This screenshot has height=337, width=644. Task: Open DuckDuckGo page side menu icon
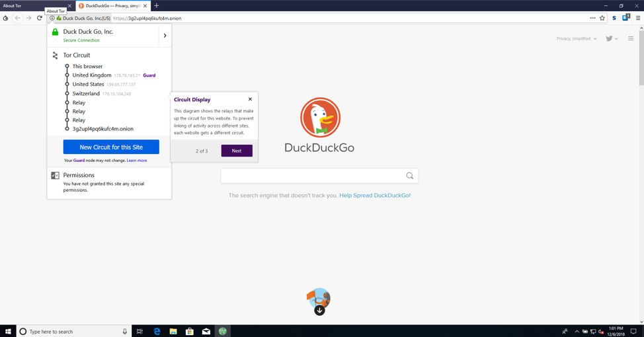(631, 38)
